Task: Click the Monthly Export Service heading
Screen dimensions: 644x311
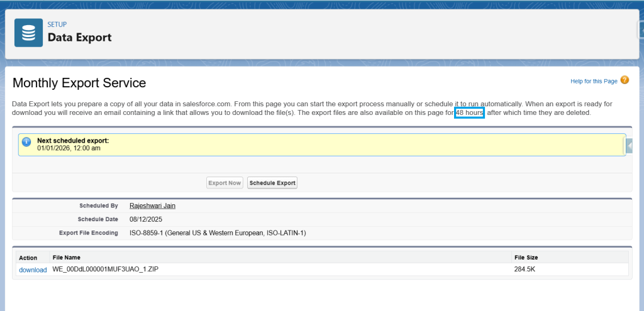Action: pos(79,83)
